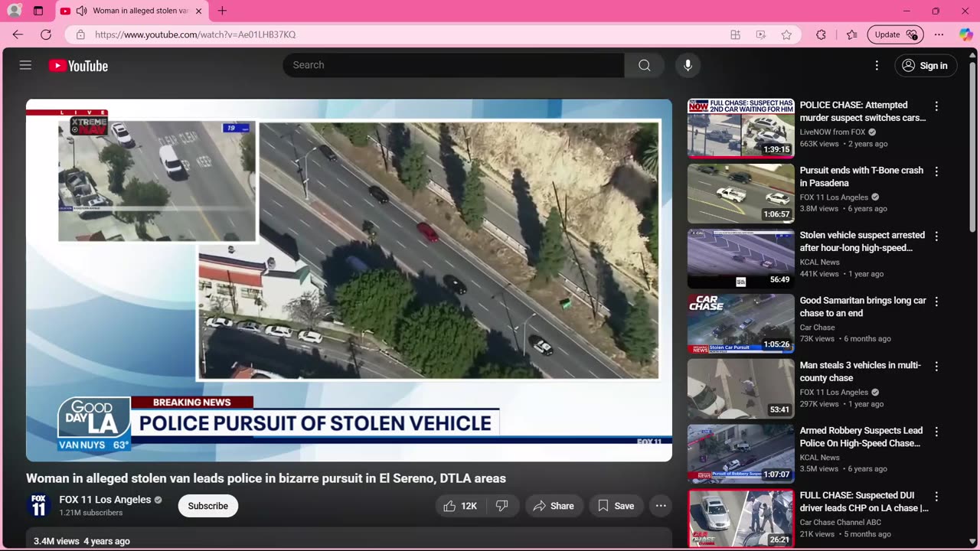Open 'POLICE CHASE: Attempted murder suspect' thumbnail
980x551 pixels.
point(740,128)
